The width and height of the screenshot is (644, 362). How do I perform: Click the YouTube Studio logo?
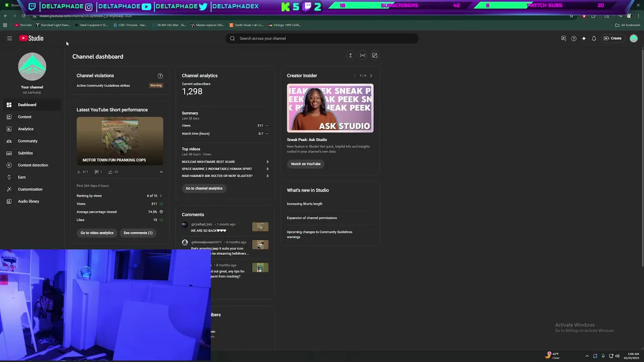pyautogui.click(x=31, y=38)
